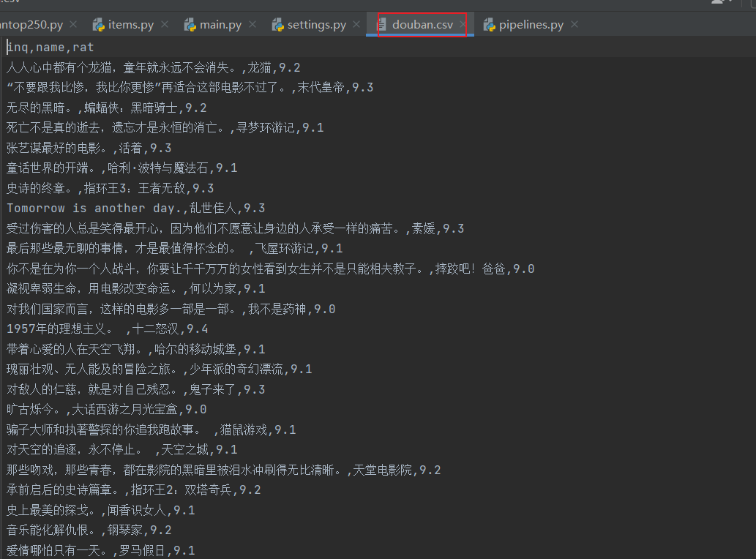Click the line ending with '我不是药神,9.0'

pyautogui.click(x=171, y=309)
